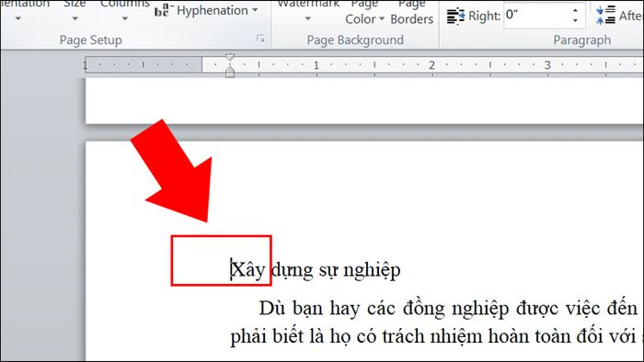Click the Right indent icon
Image resolution: width=644 pixels, height=362 pixels.
(x=455, y=16)
